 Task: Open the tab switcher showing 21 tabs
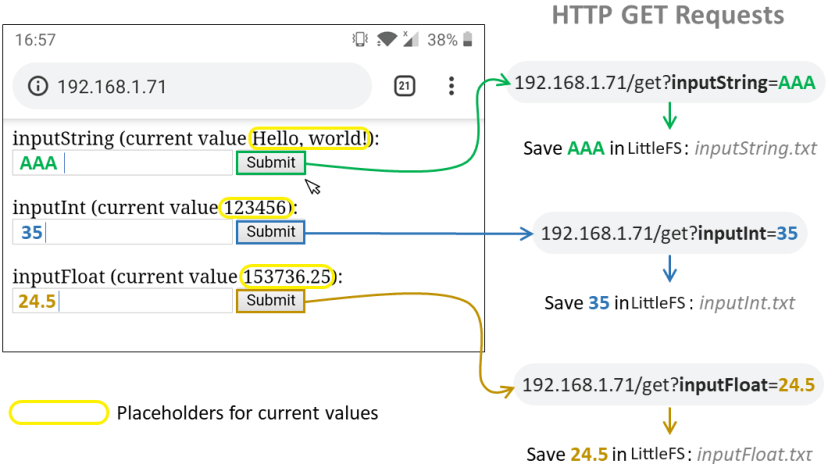405,86
